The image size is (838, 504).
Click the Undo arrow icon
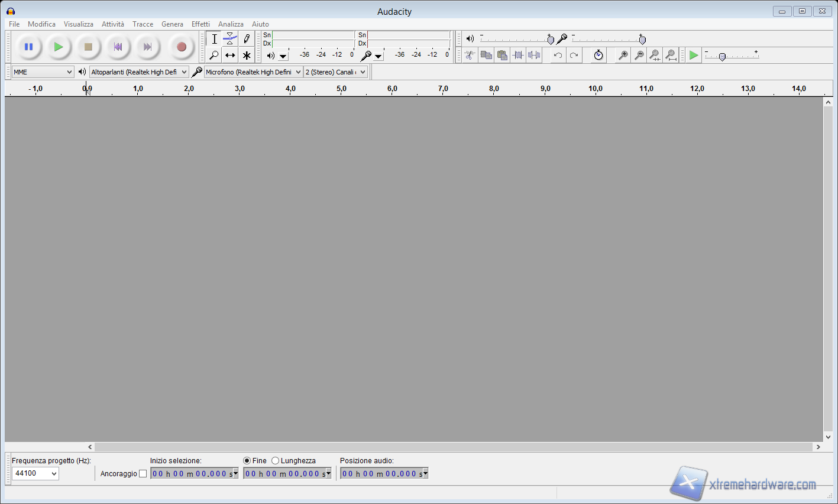click(558, 55)
